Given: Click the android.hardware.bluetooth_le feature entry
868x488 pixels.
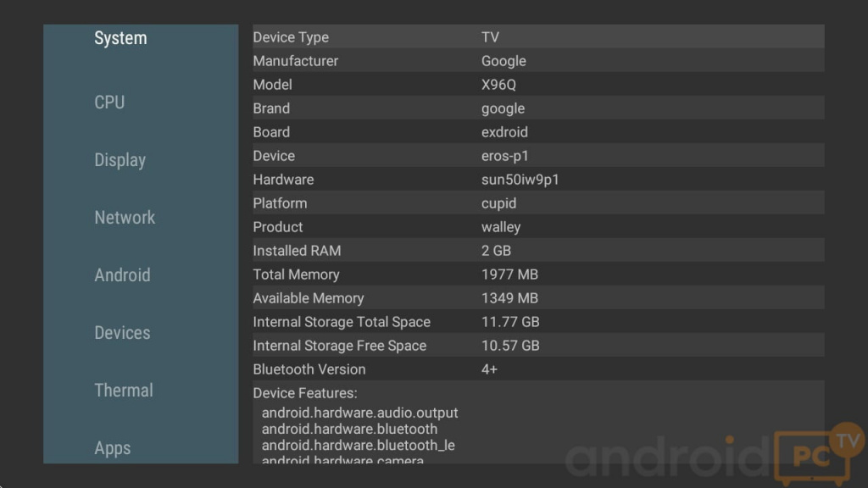Looking at the screenshot, I should tap(359, 446).
